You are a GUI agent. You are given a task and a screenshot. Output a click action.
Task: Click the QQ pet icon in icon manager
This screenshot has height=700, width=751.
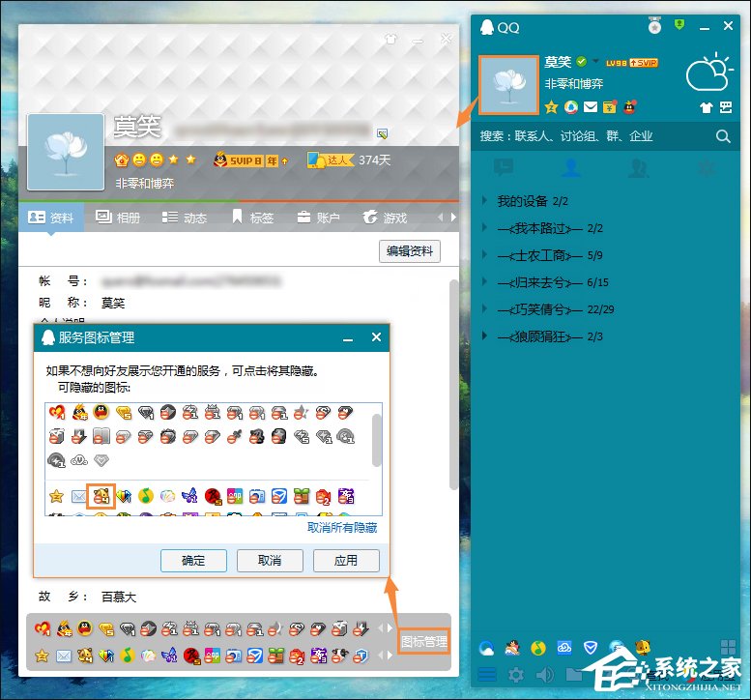pos(101,496)
